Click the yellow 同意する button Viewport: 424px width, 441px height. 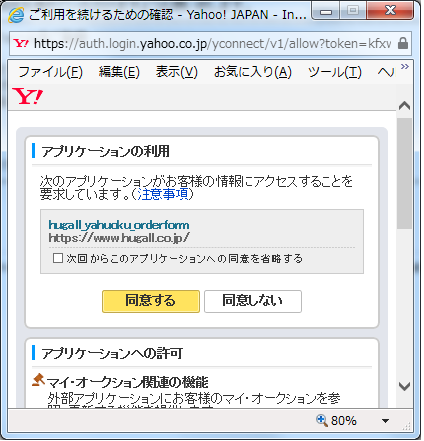pos(151,301)
